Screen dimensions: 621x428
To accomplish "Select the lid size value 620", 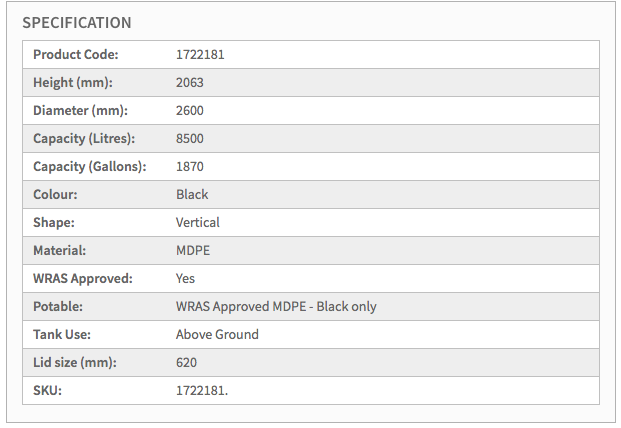I will tap(187, 363).
